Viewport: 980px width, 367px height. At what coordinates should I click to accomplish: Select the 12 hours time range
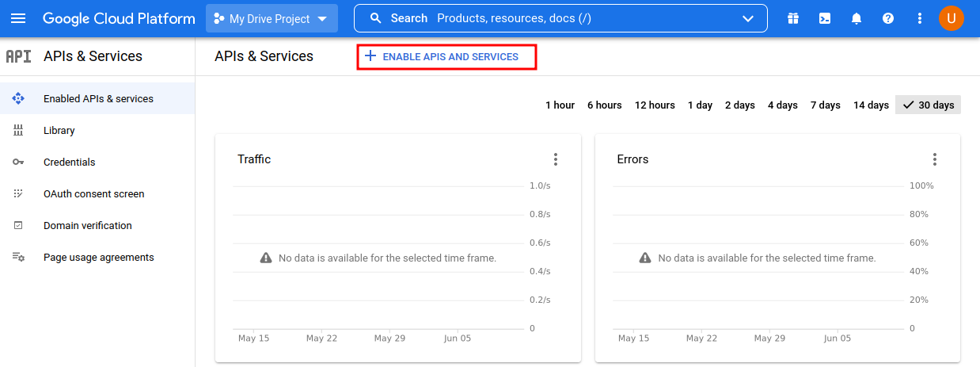tap(655, 105)
